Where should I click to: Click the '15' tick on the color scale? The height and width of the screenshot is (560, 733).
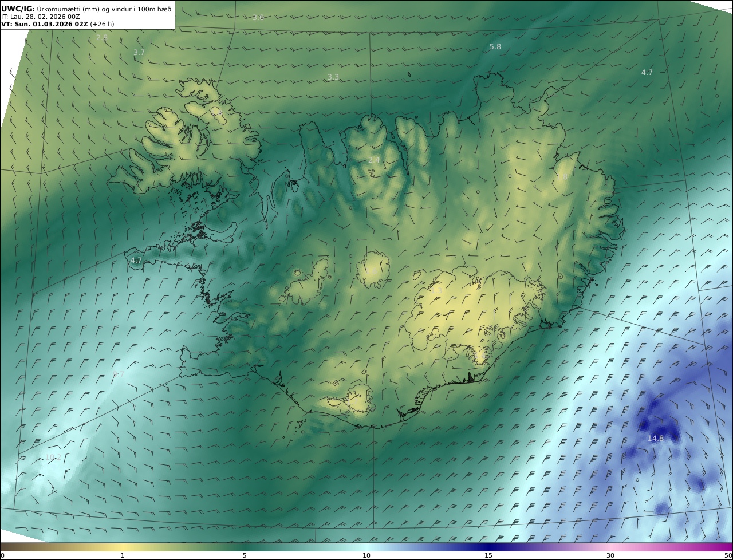[488, 555]
